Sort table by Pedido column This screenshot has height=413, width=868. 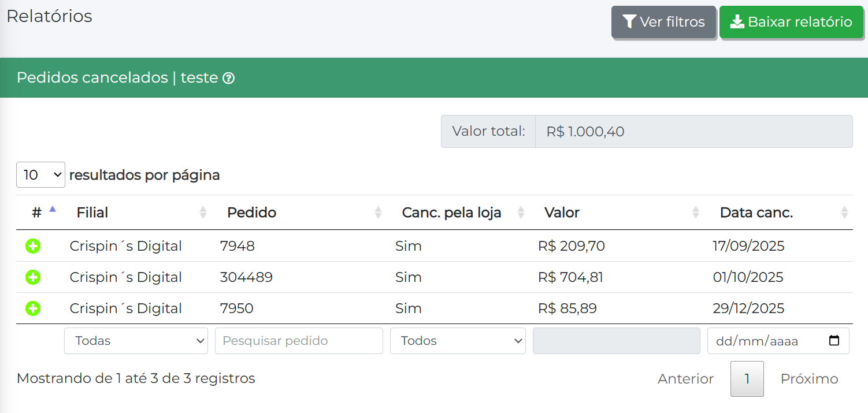[251, 213]
